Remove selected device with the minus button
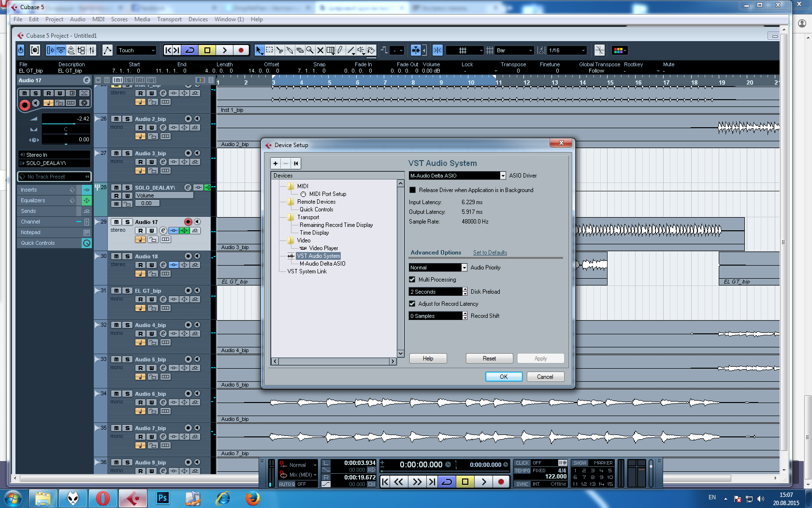812x508 pixels. (x=286, y=163)
